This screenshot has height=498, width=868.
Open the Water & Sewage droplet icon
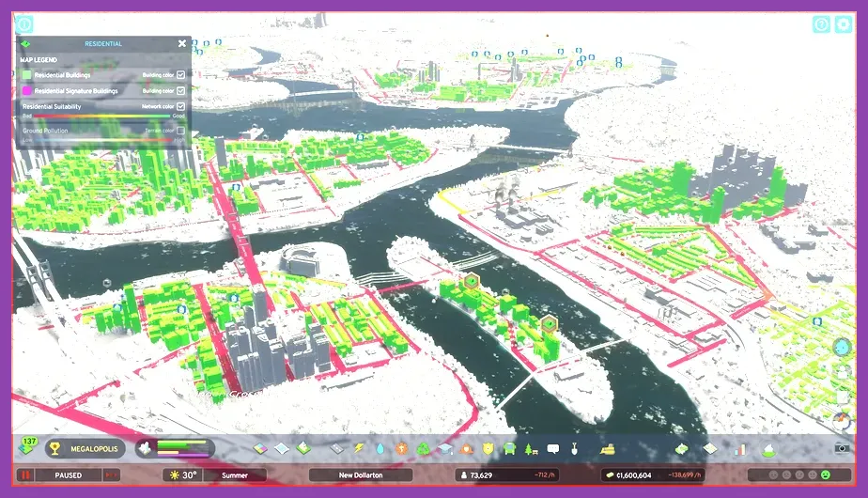pos(380,449)
